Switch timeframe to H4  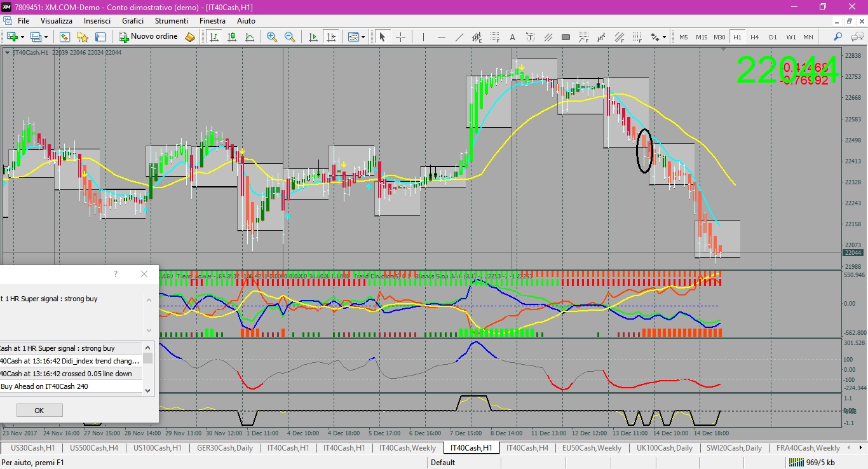click(x=755, y=37)
